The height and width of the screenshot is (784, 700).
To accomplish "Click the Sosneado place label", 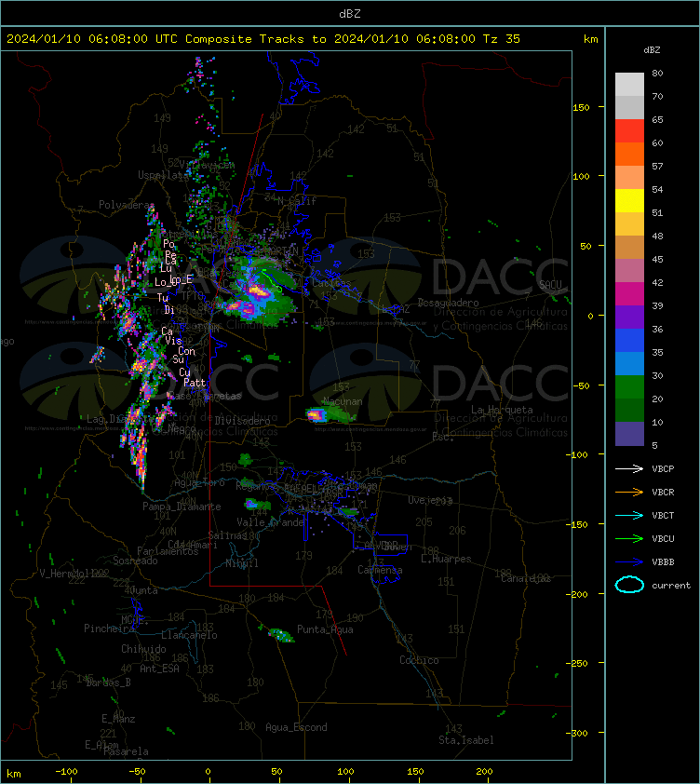I will click(135, 561).
